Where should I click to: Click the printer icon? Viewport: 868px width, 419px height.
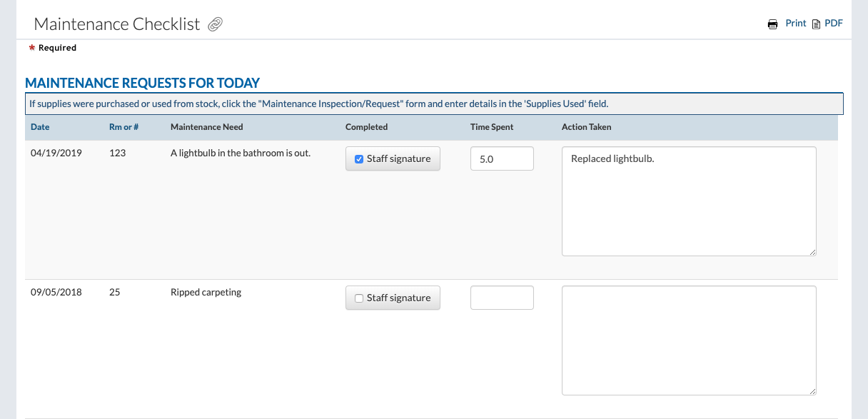[x=772, y=24]
